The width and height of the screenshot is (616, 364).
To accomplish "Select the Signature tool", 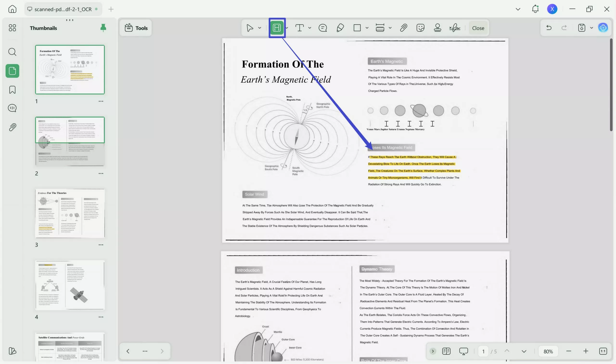I will [455, 28].
